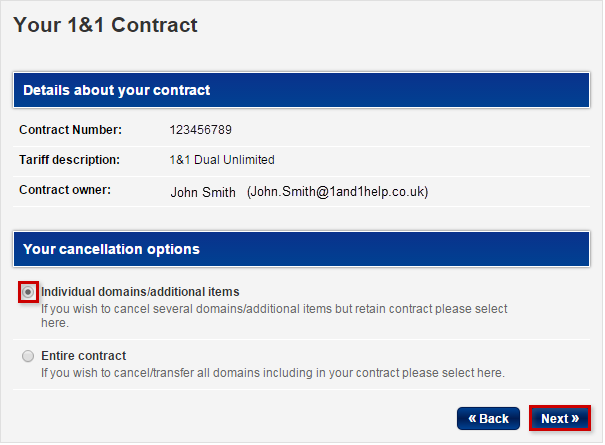Click the John.Smith@1and1help.co.uk email address
Image resolution: width=605 pixels, height=445 pixels.
point(344,191)
